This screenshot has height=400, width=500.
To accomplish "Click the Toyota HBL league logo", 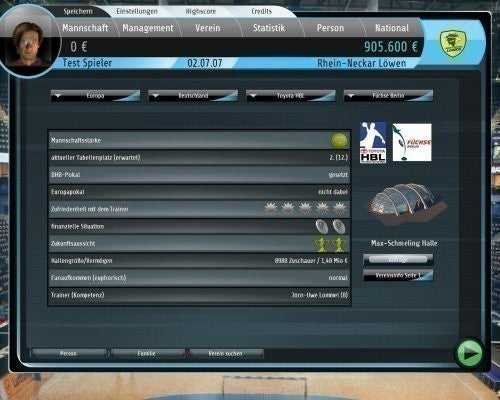I will coord(373,142).
